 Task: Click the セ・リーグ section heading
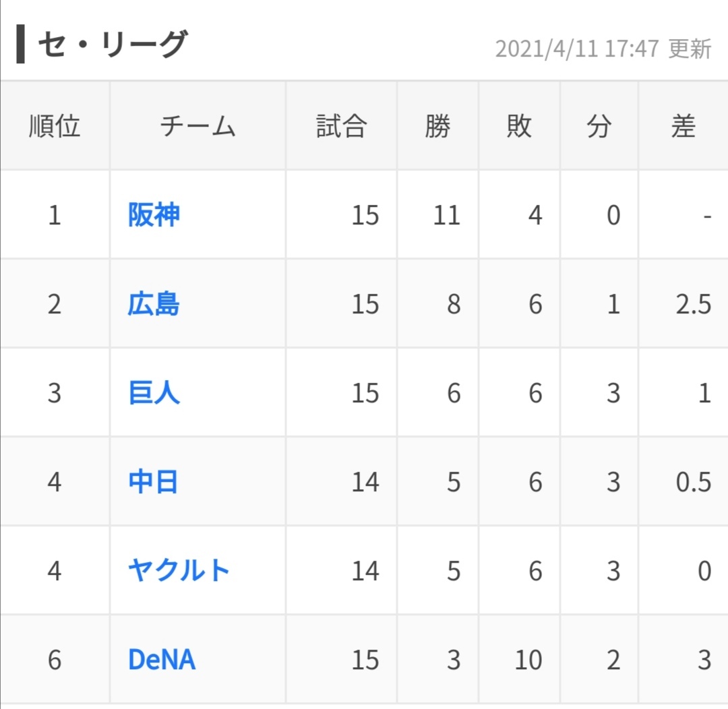111,46
